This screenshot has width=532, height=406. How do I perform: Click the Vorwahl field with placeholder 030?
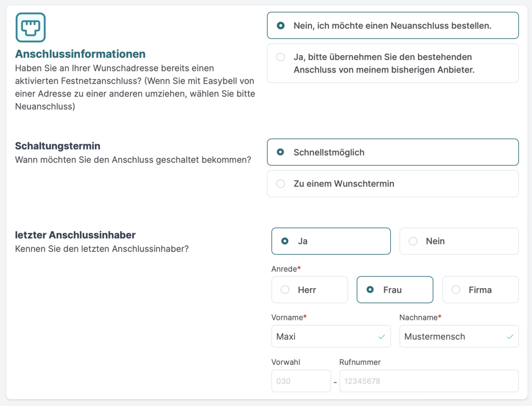(x=301, y=381)
